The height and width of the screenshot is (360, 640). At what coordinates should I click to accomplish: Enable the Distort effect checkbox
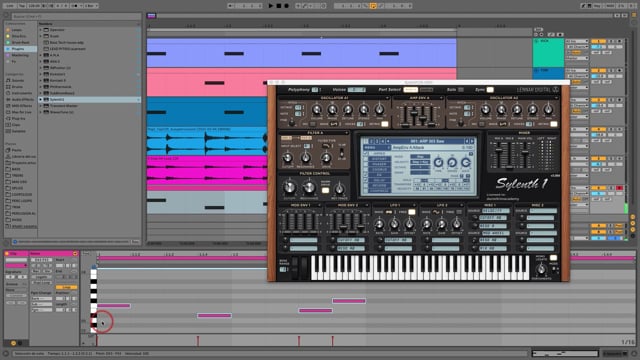pyautogui.click(x=366, y=159)
